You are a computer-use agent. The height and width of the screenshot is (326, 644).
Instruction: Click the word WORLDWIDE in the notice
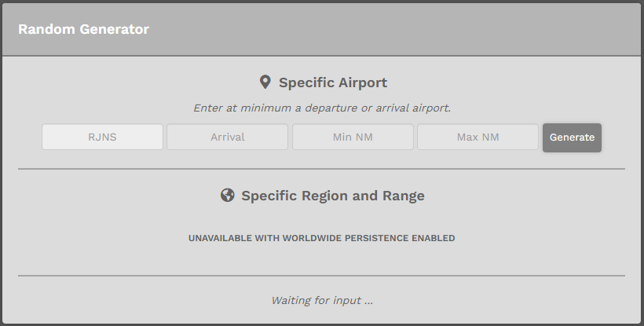click(312, 238)
